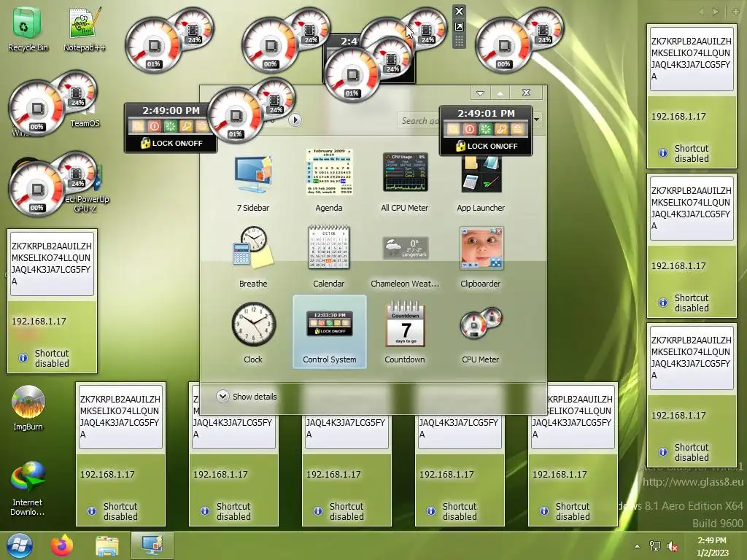Toggle the muted volume tray icon
Screen dimensions: 747x560
(673, 546)
